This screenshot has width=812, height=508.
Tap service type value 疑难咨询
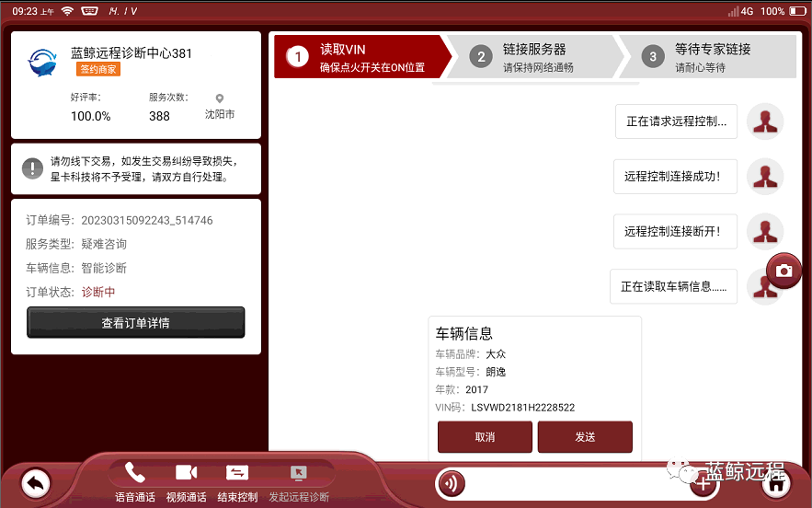[x=104, y=244]
